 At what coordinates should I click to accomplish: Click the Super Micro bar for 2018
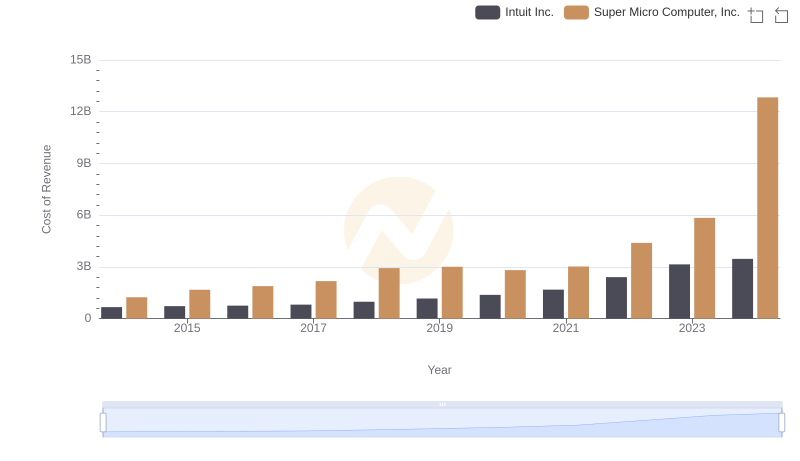389,293
